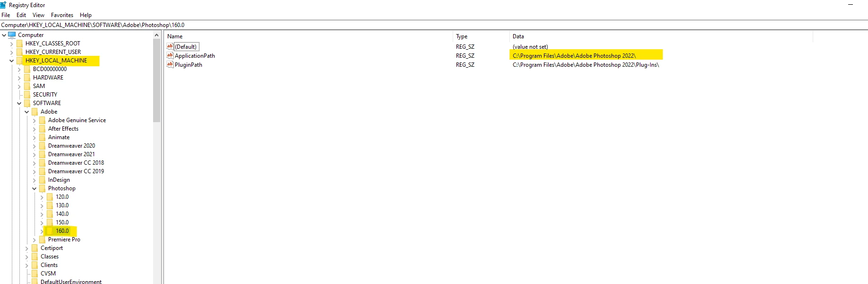This screenshot has height=284, width=868.
Task: Expand the BCD00000000 key
Action: 19,69
